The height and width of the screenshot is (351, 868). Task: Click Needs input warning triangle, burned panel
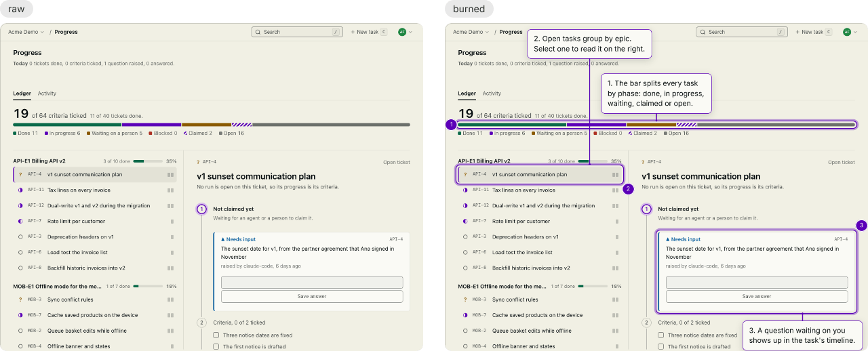[668, 239]
